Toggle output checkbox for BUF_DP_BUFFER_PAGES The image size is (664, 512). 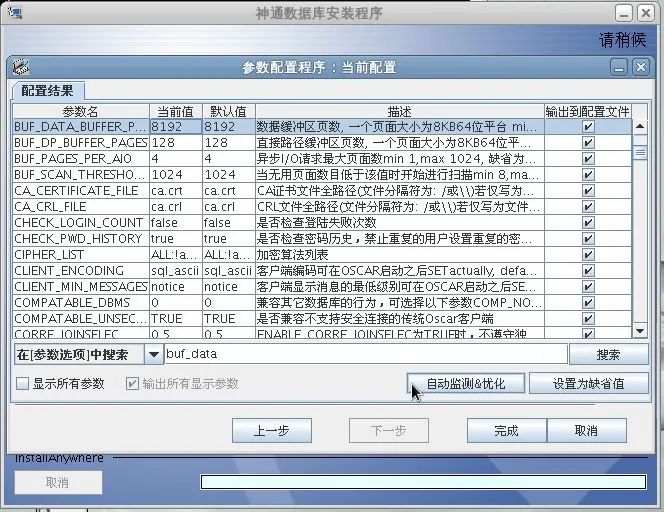(x=588, y=143)
